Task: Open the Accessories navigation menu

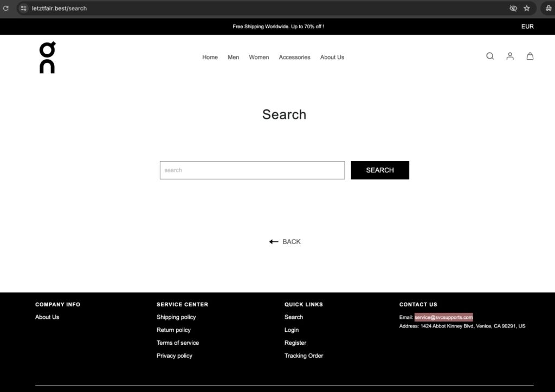Action: 294,57
